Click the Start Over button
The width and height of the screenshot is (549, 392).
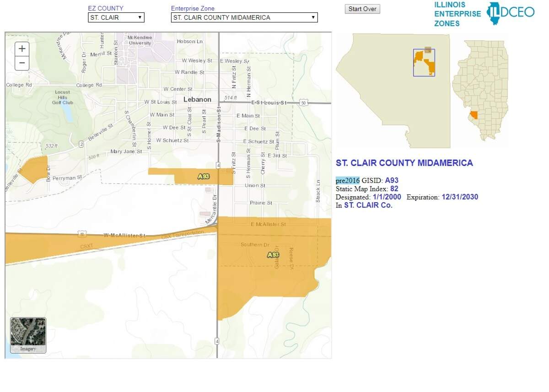(x=362, y=9)
